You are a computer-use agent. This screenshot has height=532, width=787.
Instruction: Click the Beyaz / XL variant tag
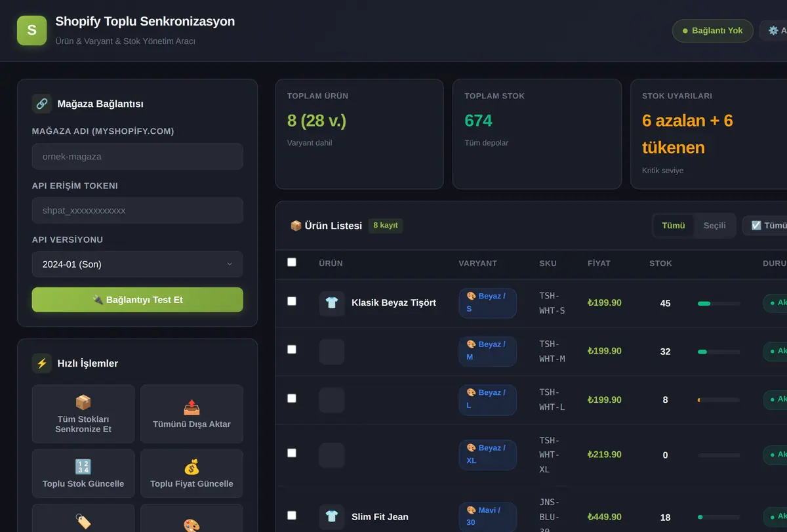pos(487,455)
